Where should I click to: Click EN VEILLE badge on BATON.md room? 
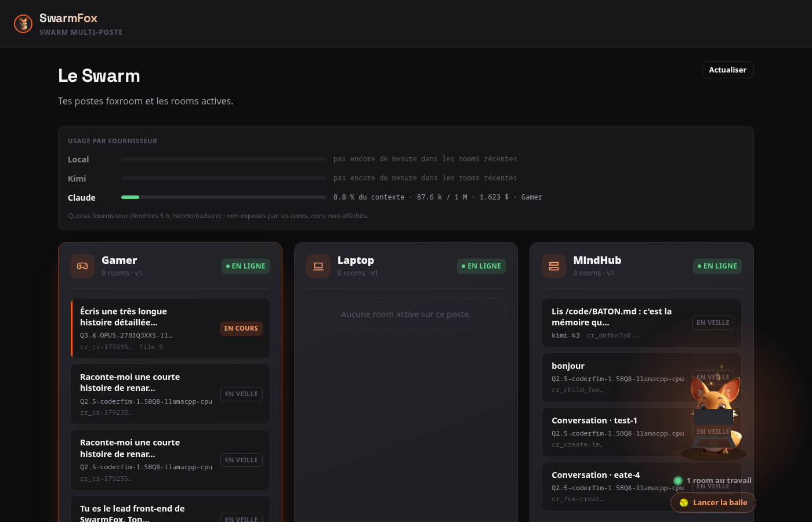(713, 323)
